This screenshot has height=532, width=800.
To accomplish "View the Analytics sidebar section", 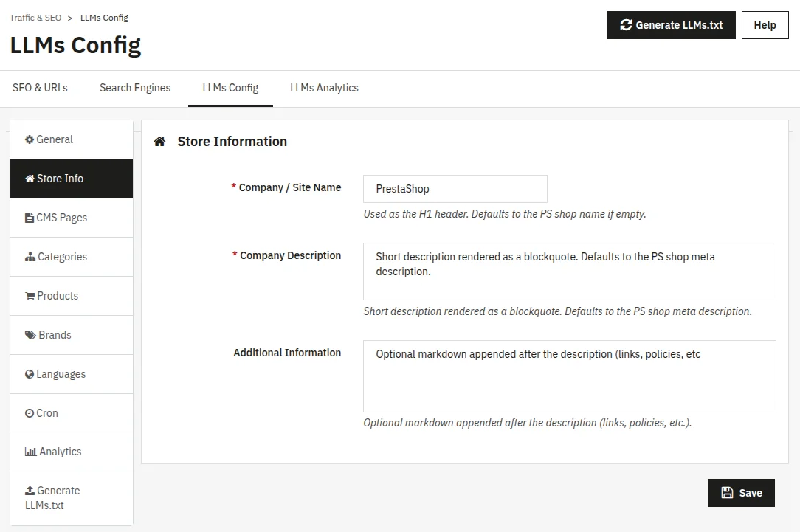I will pyautogui.click(x=72, y=452).
